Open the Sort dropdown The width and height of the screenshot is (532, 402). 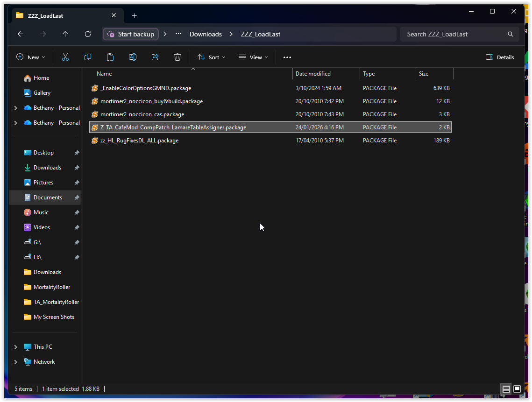pyautogui.click(x=211, y=57)
